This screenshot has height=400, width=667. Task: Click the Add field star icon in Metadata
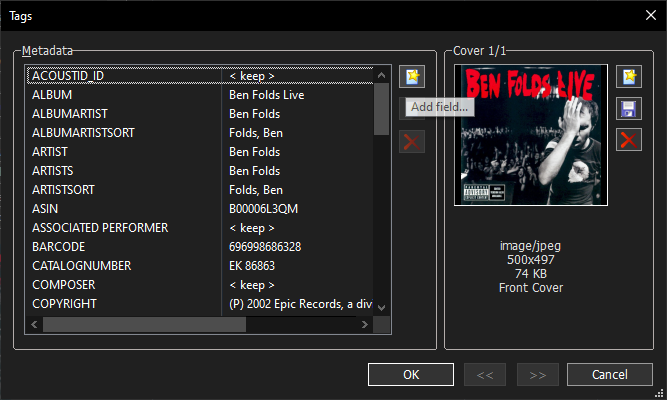(x=412, y=77)
